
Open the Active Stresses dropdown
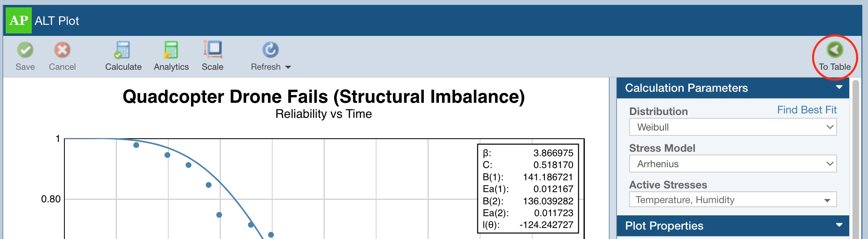(732, 200)
